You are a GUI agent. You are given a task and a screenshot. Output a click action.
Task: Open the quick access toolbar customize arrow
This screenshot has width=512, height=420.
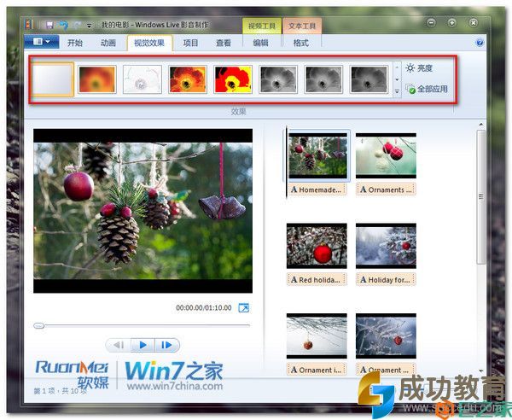point(89,26)
